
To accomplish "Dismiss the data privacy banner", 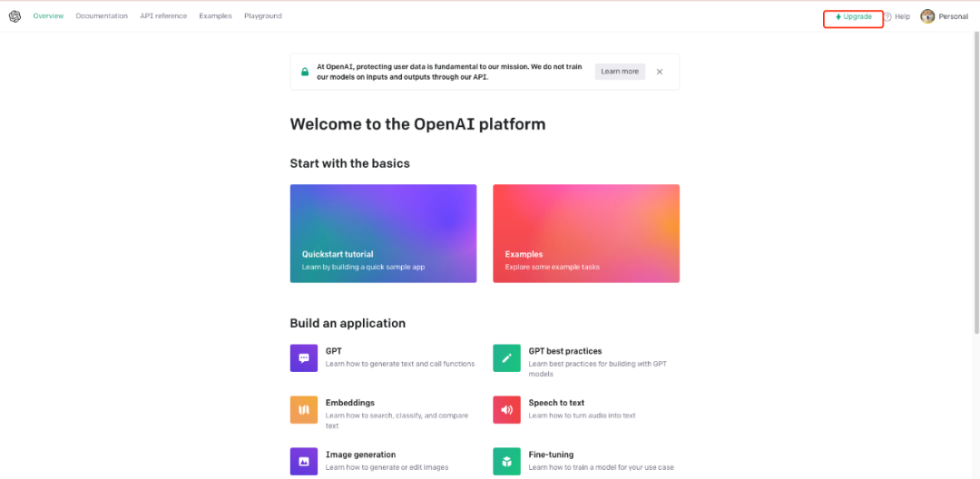I will (660, 72).
